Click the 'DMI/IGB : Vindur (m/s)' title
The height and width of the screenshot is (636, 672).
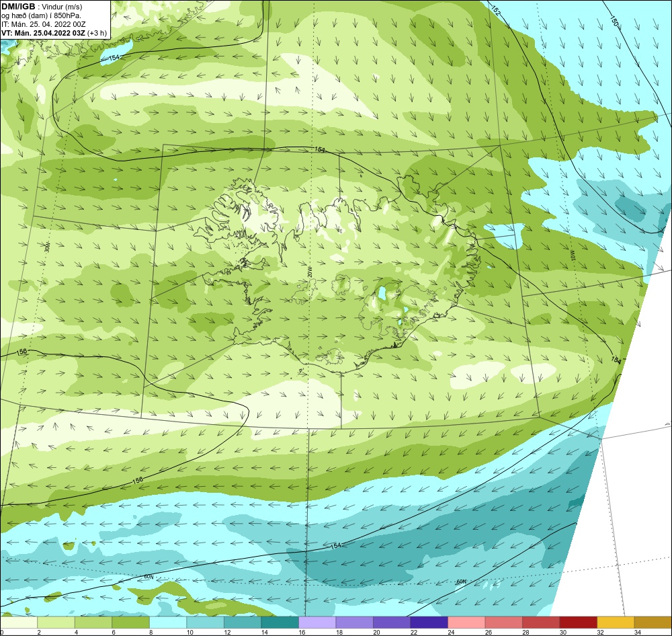tap(42, 7)
